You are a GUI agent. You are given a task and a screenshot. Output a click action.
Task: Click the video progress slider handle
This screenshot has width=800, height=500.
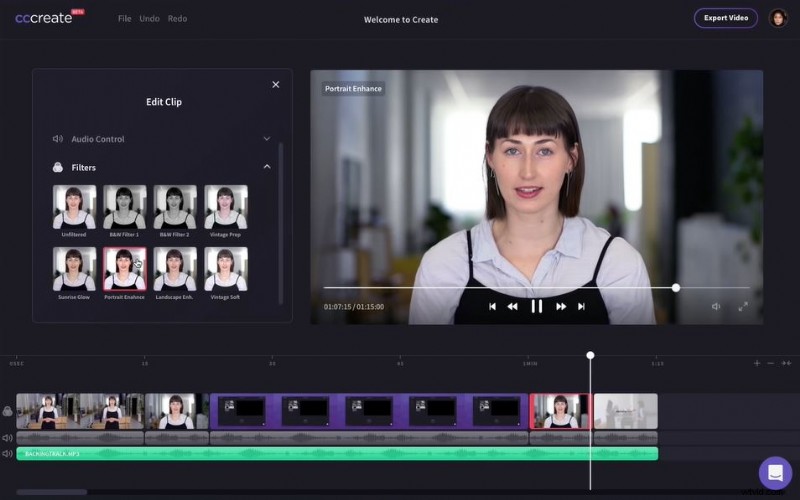pyautogui.click(x=676, y=288)
